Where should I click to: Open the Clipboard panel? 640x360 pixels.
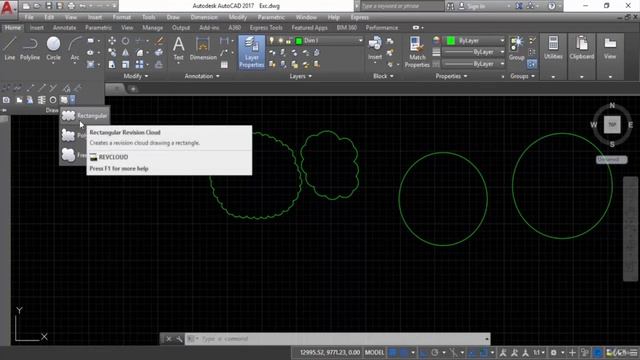click(582, 49)
